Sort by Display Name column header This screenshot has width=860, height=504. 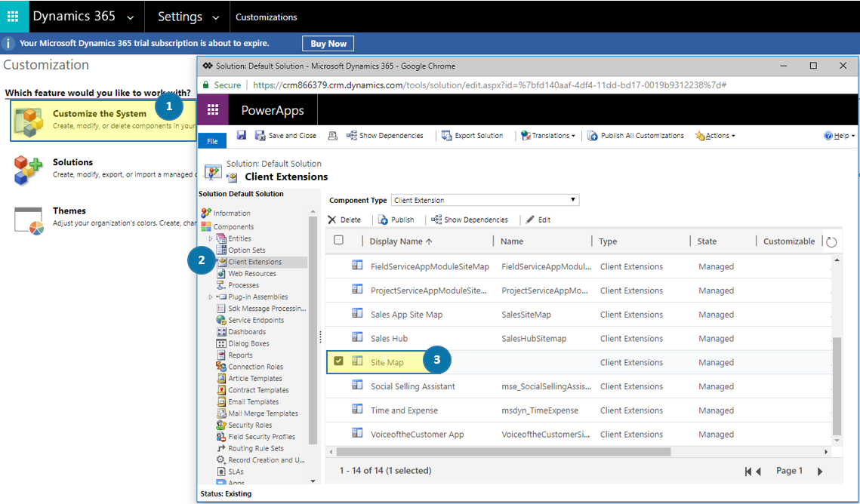coord(401,241)
